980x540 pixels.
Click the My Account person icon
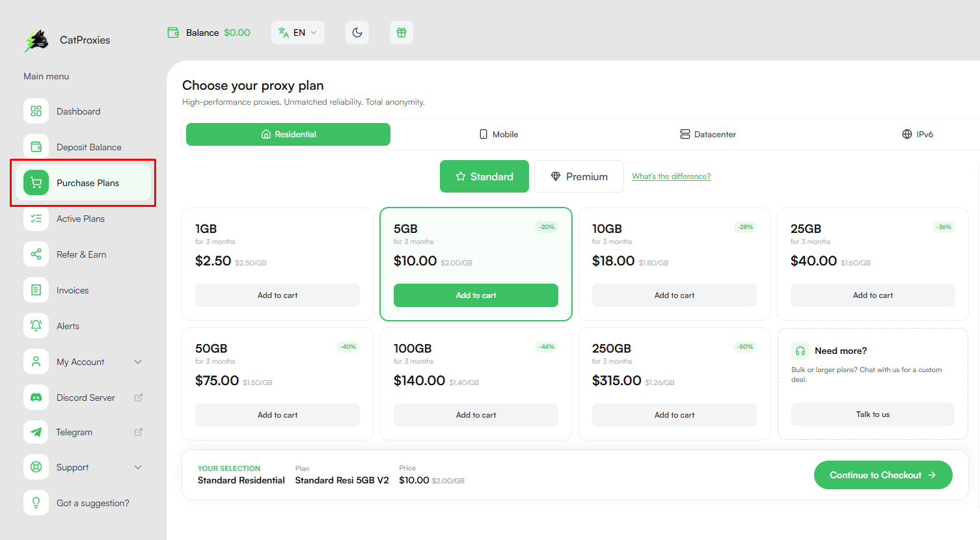(x=36, y=362)
